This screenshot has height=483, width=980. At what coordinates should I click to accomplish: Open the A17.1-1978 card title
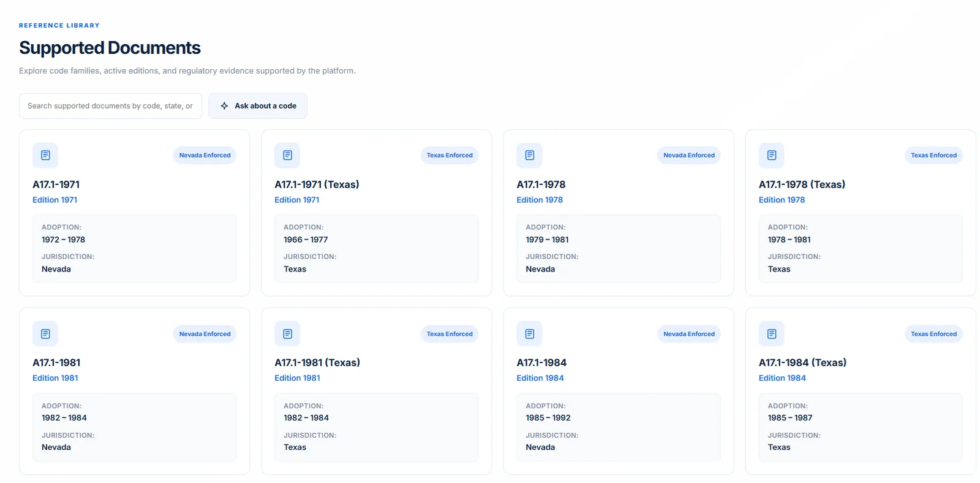tap(541, 184)
